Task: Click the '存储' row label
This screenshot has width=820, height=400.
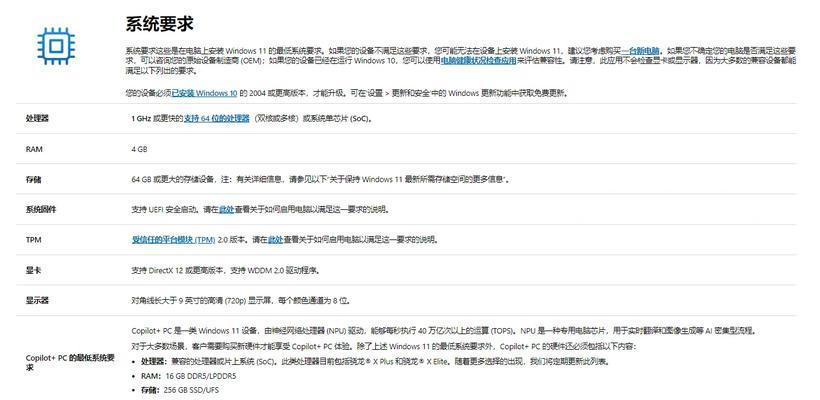Action: 33,179
